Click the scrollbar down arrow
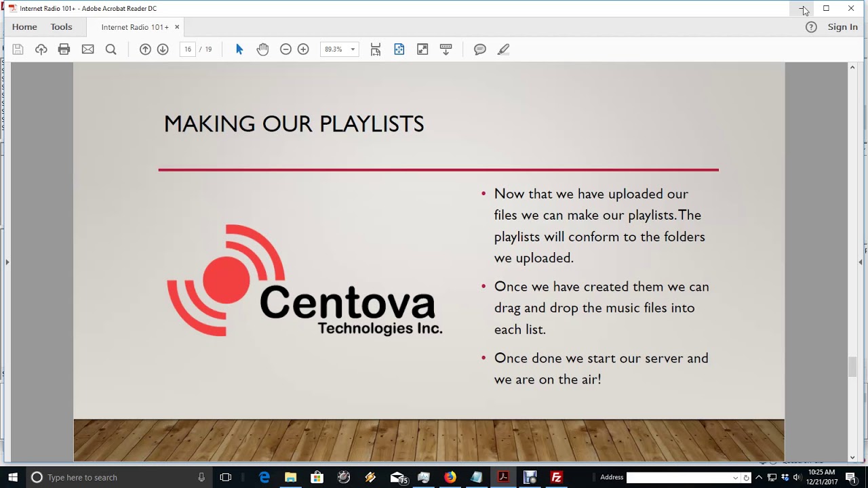 852,457
